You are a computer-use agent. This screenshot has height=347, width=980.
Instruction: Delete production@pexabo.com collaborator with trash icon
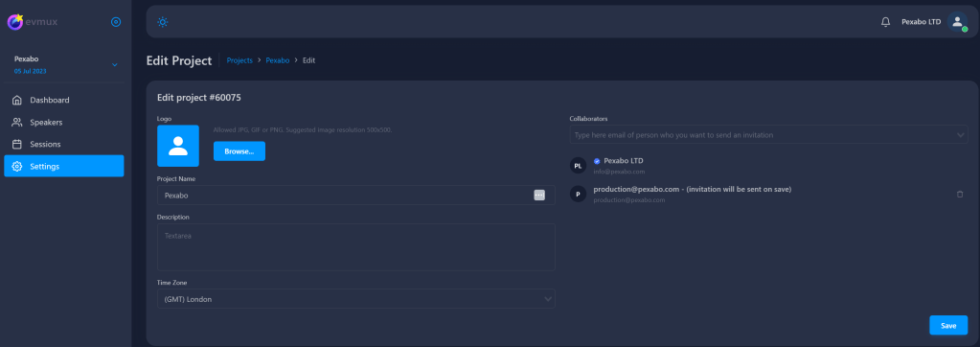tap(960, 195)
